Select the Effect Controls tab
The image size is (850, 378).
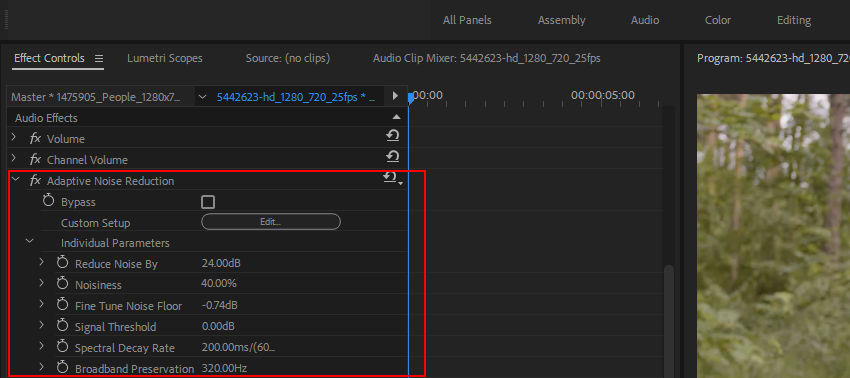[x=49, y=58]
